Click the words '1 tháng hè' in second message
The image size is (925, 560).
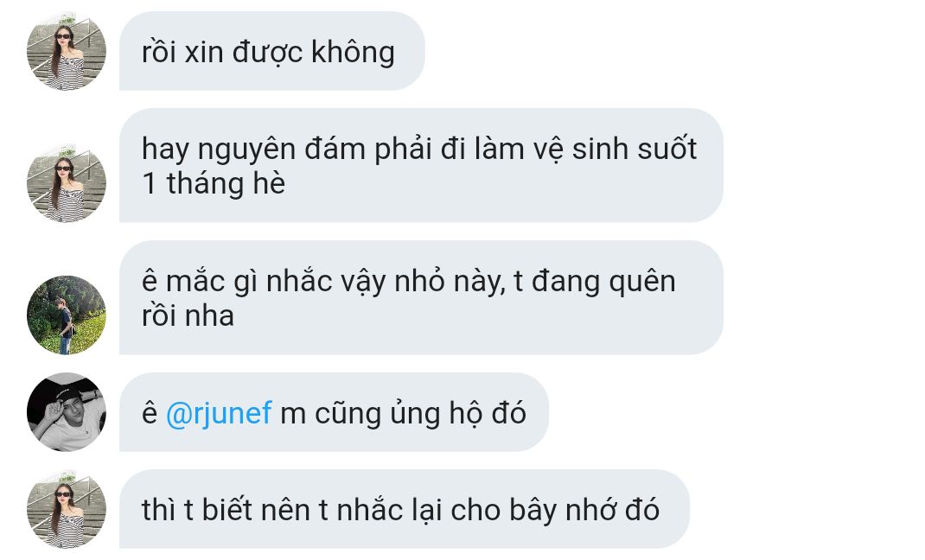[x=214, y=183]
